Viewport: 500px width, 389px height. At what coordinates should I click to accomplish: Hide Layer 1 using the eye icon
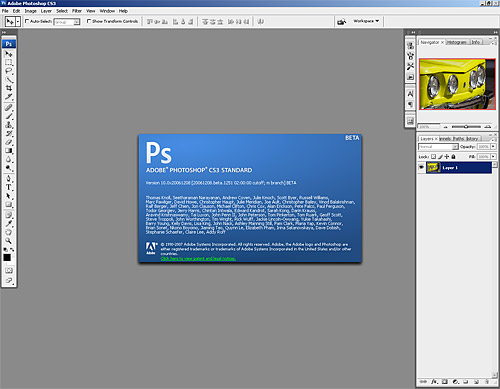tap(421, 167)
